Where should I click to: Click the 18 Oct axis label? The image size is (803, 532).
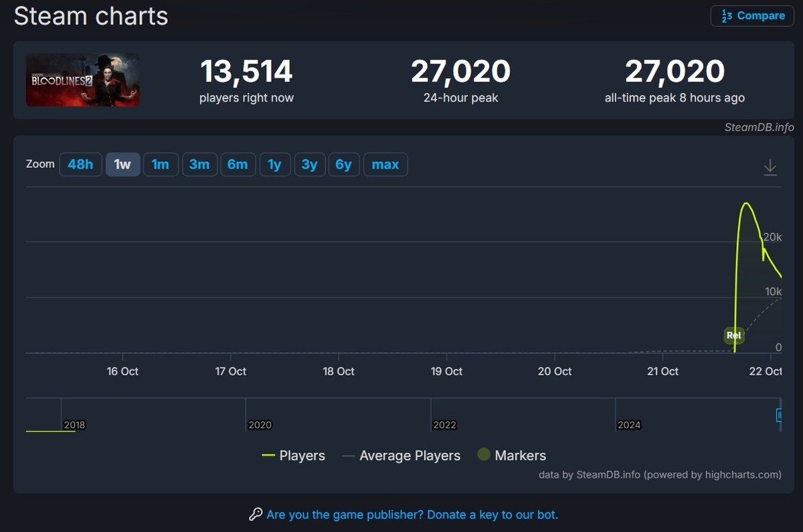tap(339, 371)
